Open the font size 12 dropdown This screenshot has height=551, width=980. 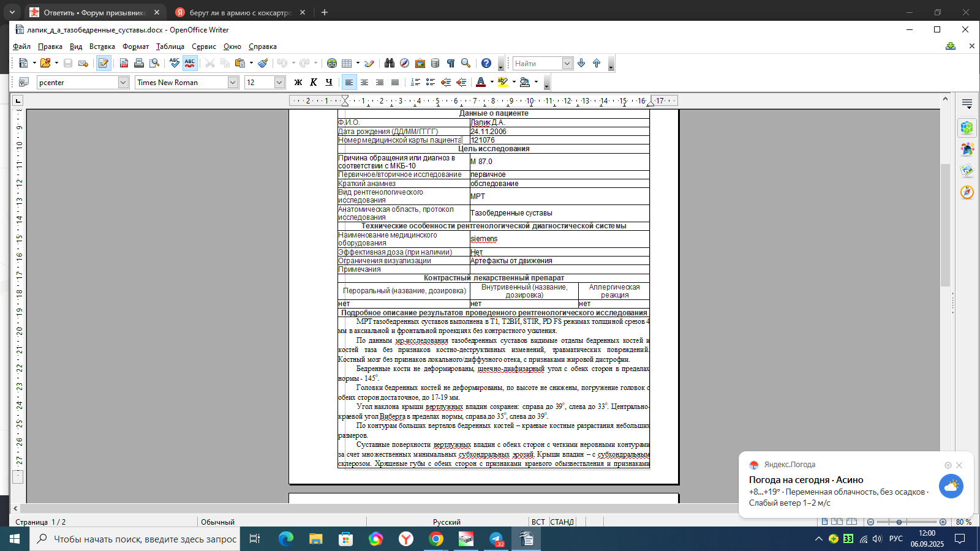pos(279,82)
